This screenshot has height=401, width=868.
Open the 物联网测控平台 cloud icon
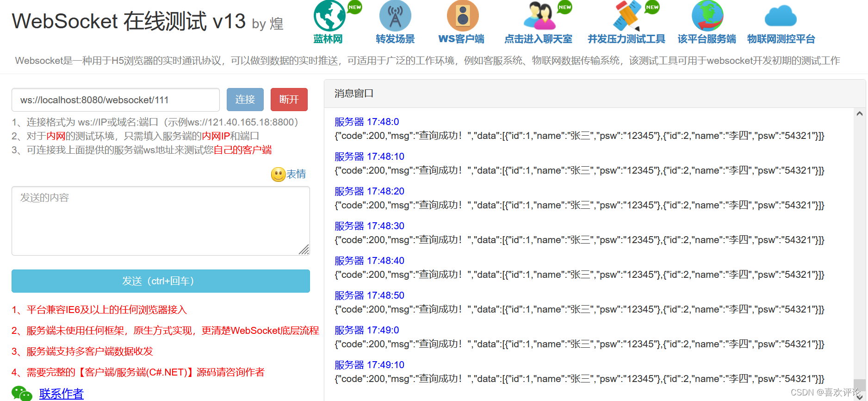click(x=781, y=16)
